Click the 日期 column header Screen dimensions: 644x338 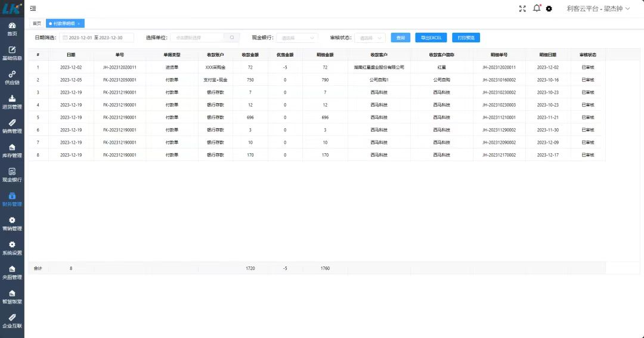[71, 55]
